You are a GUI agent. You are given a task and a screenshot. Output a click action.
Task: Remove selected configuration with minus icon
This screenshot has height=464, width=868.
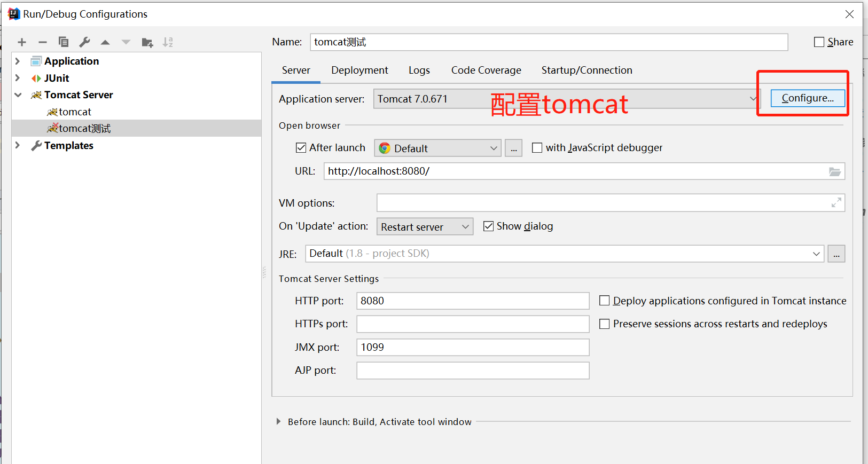coord(43,42)
